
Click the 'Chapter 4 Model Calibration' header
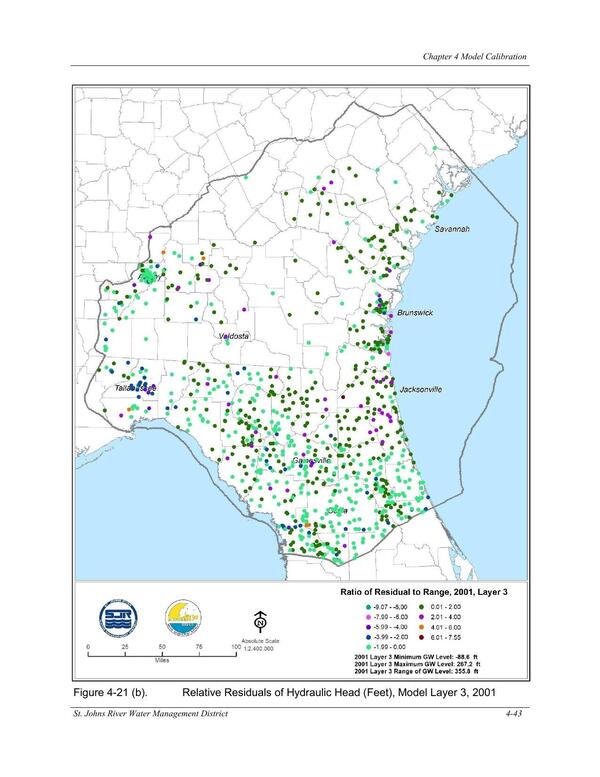pos(475,56)
